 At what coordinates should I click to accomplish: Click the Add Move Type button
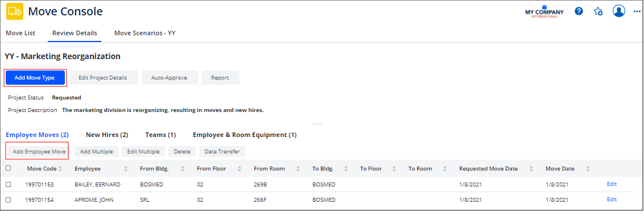tap(35, 78)
